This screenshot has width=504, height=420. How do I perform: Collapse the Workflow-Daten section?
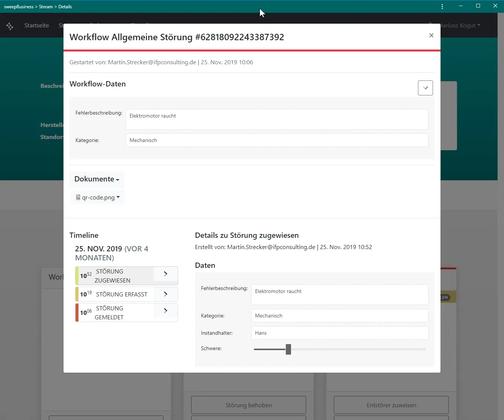point(425,88)
